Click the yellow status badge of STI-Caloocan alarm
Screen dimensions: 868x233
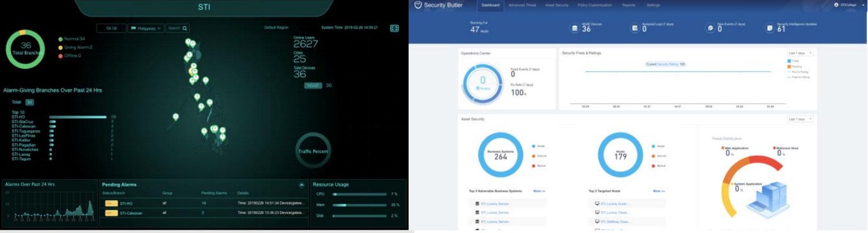[x=111, y=213]
